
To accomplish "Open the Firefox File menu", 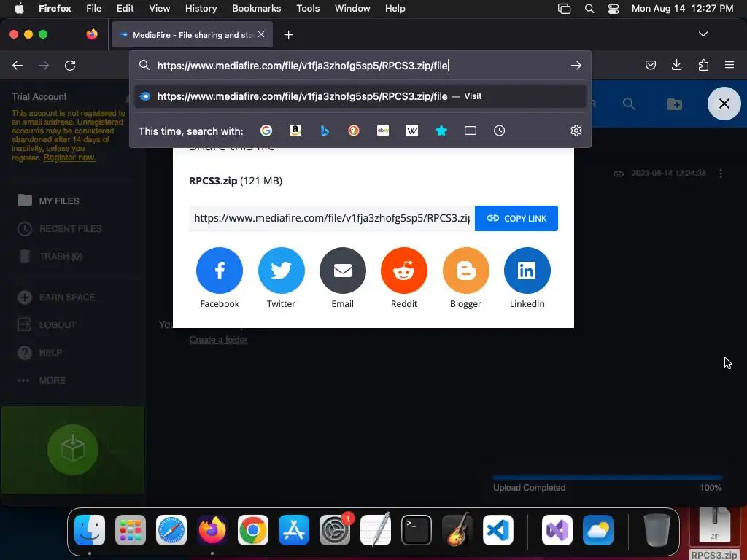I will tap(94, 8).
